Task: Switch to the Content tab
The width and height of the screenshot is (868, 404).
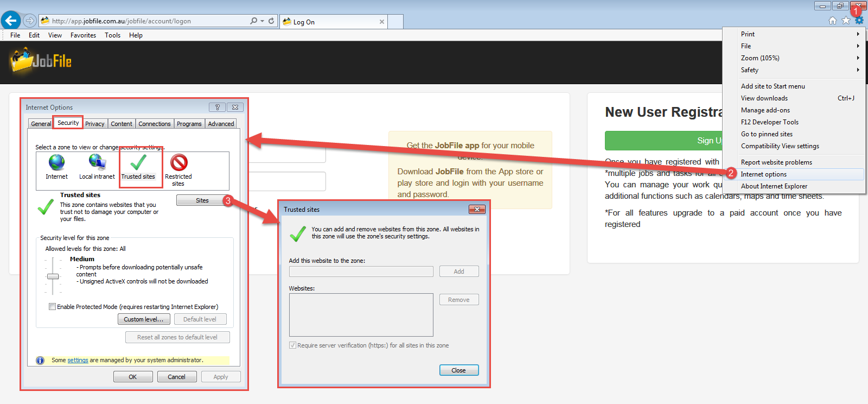Action: pos(122,124)
